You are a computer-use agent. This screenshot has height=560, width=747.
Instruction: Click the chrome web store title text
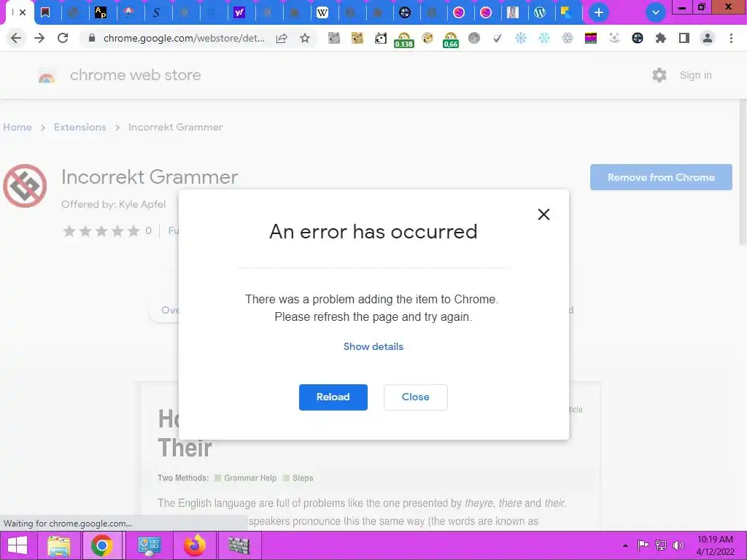click(135, 75)
